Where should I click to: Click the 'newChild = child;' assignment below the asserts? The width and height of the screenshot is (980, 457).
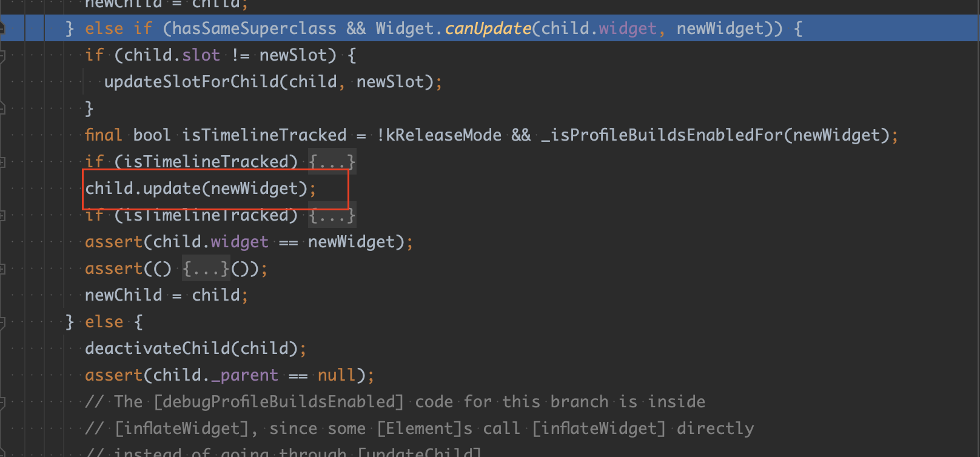(x=166, y=295)
